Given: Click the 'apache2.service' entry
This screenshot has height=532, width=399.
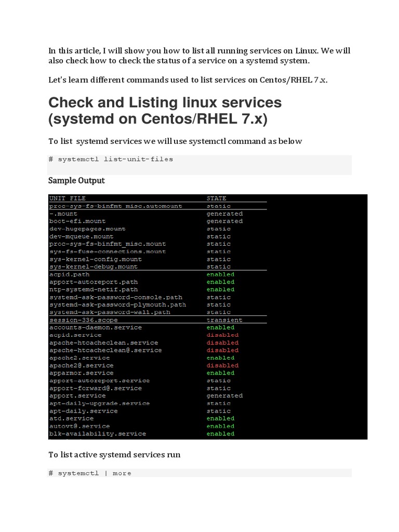Looking at the screenshot, I should (79, 358).
